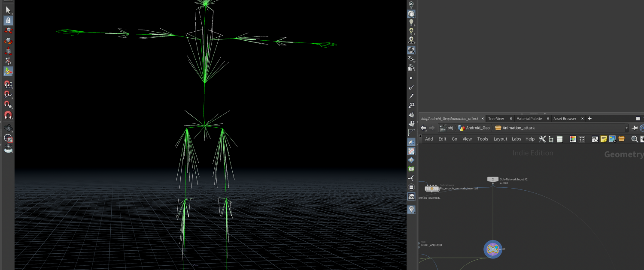Open the Layout menu
The width and height of the screenshot is (644, 270).
(x=500, y=139)
